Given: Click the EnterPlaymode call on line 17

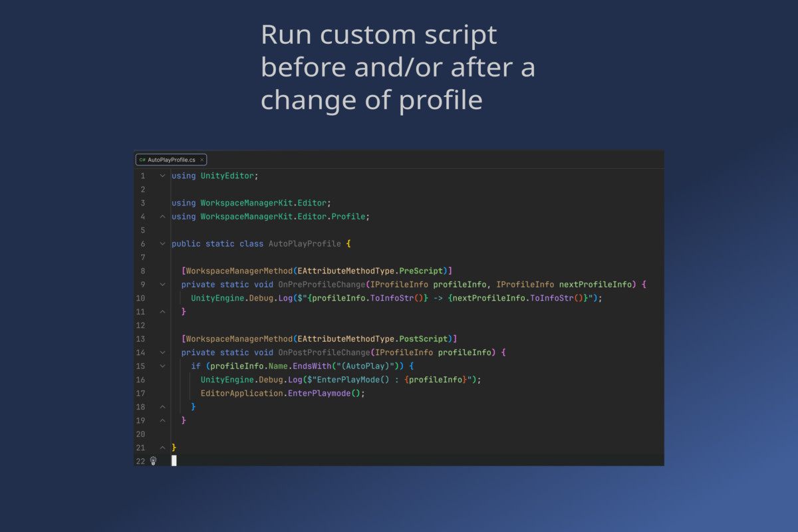Looking at the screenshot, I should coord(319,394).
